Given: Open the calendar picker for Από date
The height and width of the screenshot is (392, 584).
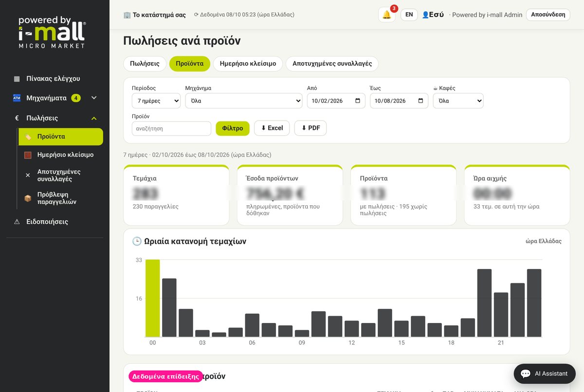Looking at the screenshot, I should [358, 101].
